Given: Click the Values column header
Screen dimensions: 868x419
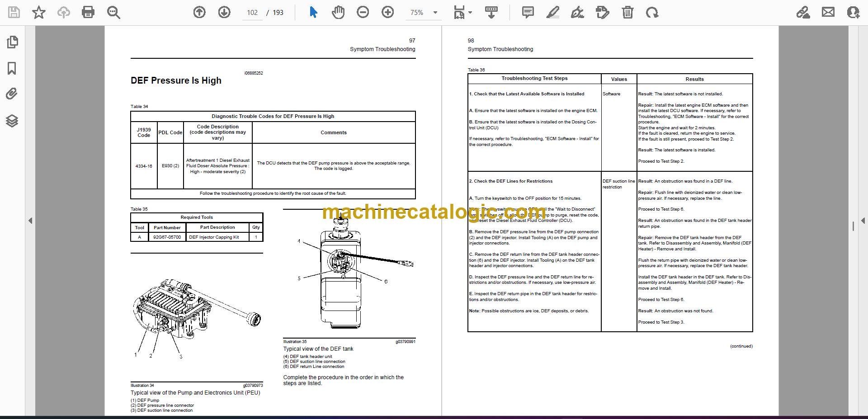Looking at the screenshot, I should coord(619,79).
